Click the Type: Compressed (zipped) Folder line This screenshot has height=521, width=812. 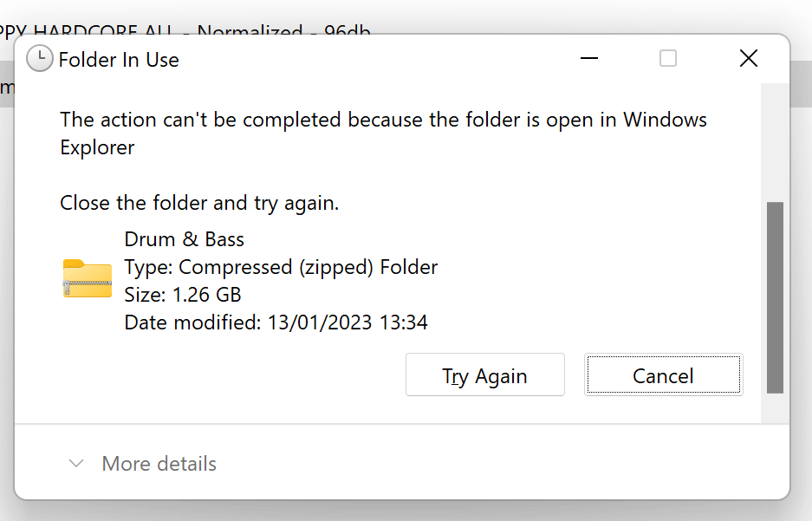pos(281,267)
